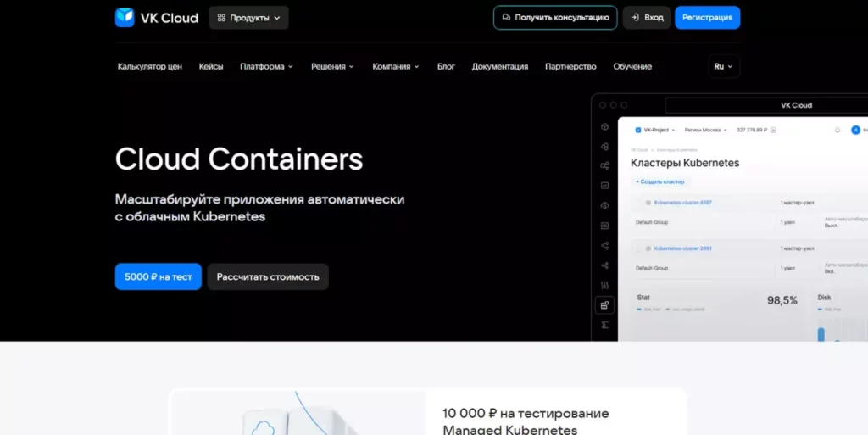Click the cloud icon in mockup sidebar
Viewport: 868px width, 435px height.
point(604,205)
